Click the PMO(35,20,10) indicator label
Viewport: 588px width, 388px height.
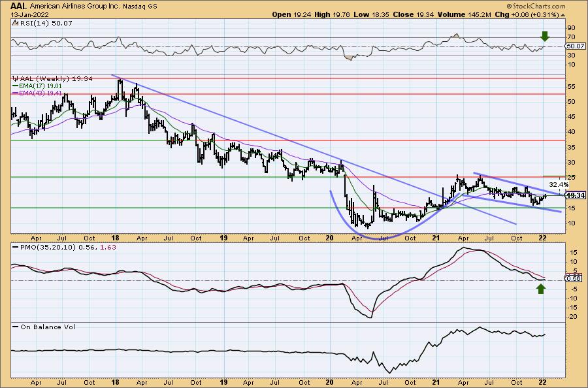click(48, 248)
